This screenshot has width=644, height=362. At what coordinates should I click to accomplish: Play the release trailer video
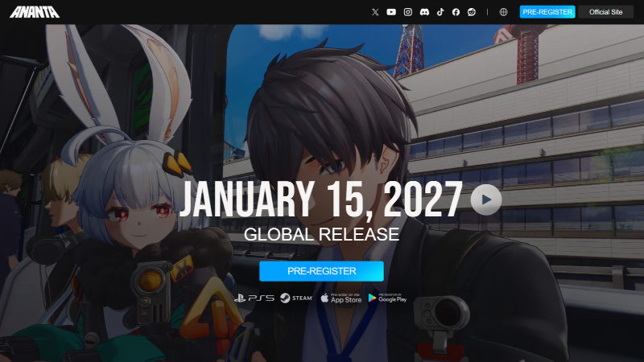coord(486,200)
